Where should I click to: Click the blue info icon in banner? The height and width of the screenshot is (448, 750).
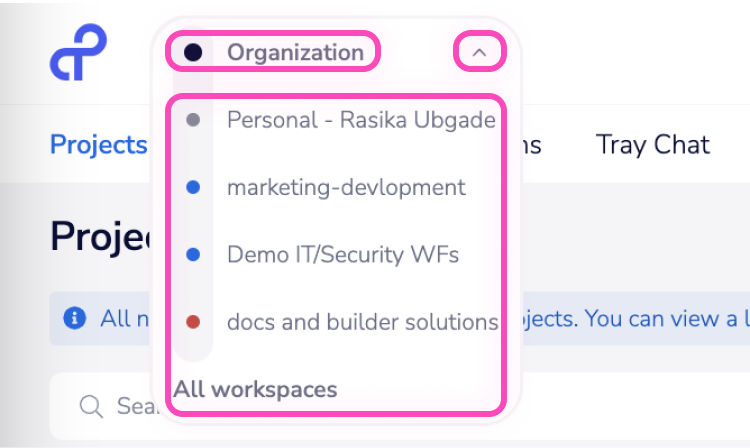point(73,318)
